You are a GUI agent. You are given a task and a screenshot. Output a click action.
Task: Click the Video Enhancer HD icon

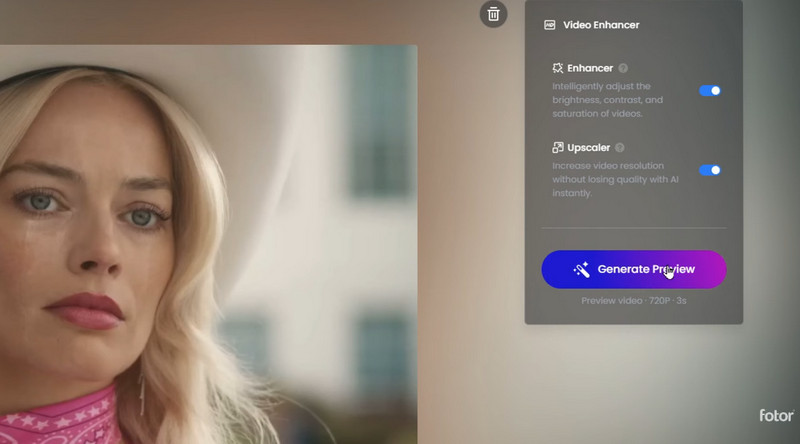click(x=549, y=25)
